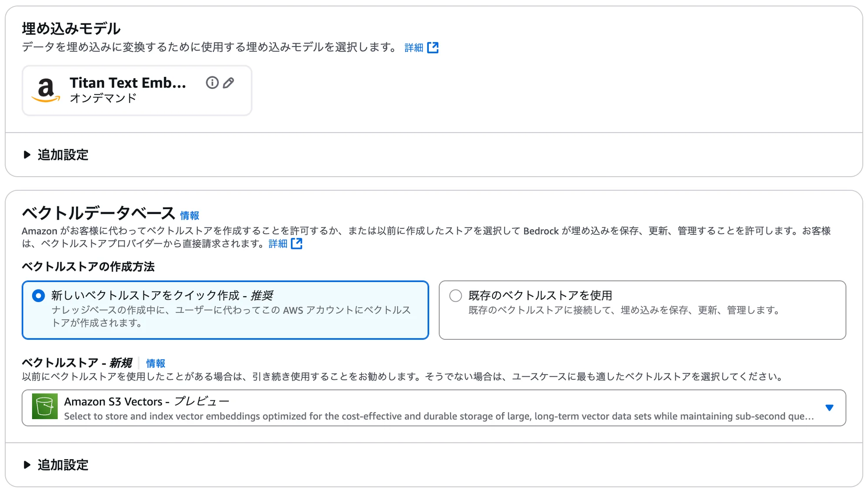
Task: Expand 追加設定 in the embedding model section
Action: click(x=62, y=154)
